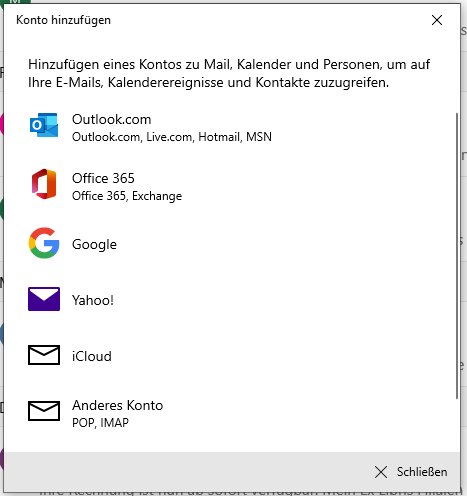The width and height of the screenshot is (467, 496).
Task: Click the Anderes Konto envelope icon
Action: coord(44,411)
